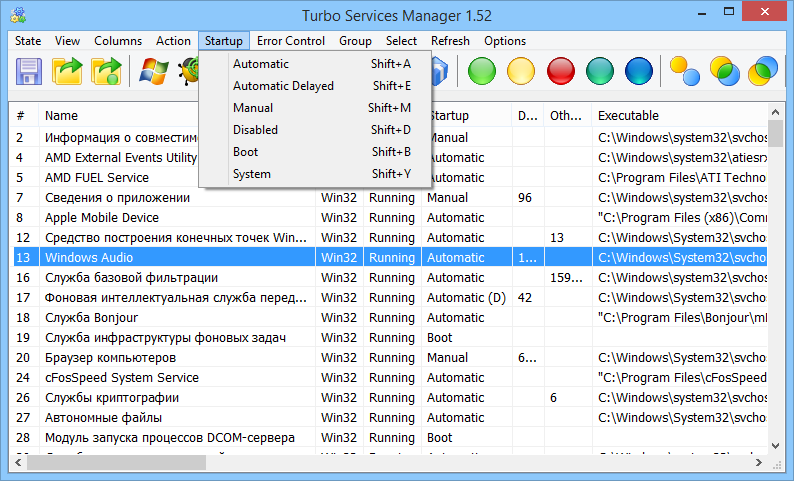Image resolution: width=794 pixels, height=481 pixels.
Task: Select cFosSpeed System Service row
Action: pyautogui.click(x=389, y=378)
